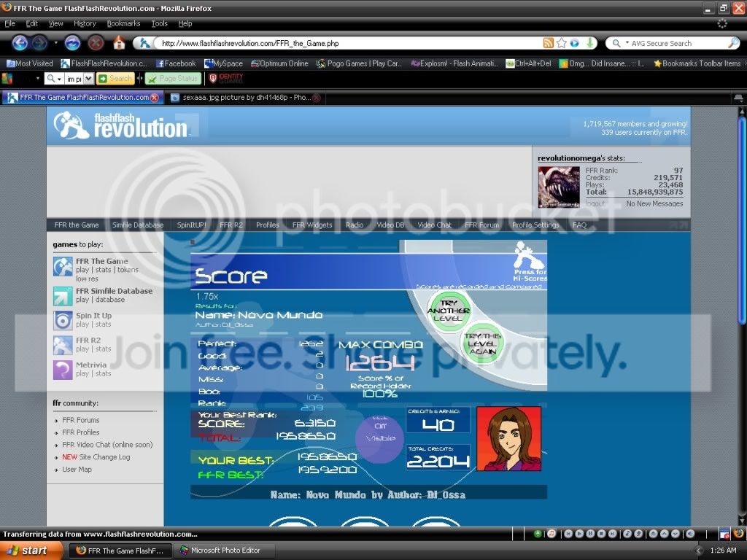Click the Back navigation arrow
This screenshot has height=560, width=747.
coord(20,43)
